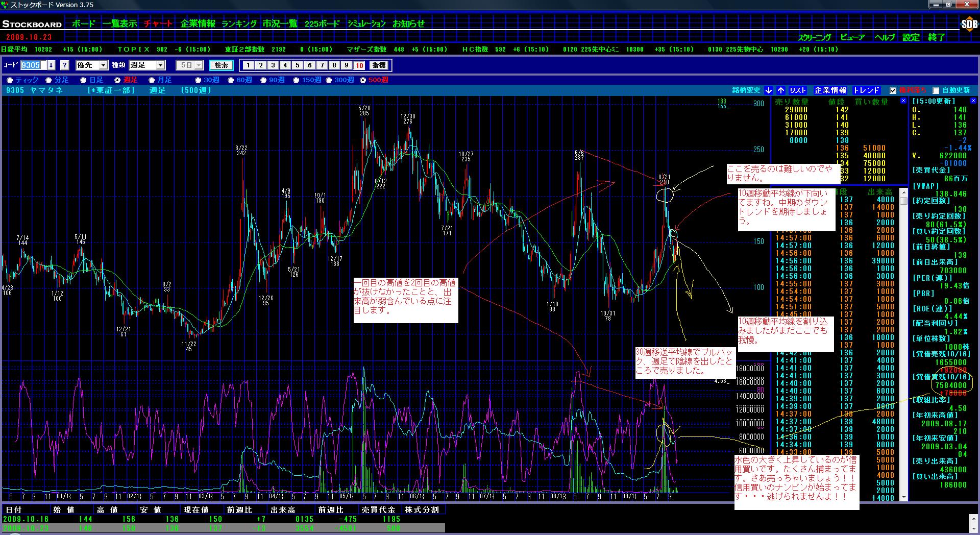Select chart preset number 10

[359, 65]
